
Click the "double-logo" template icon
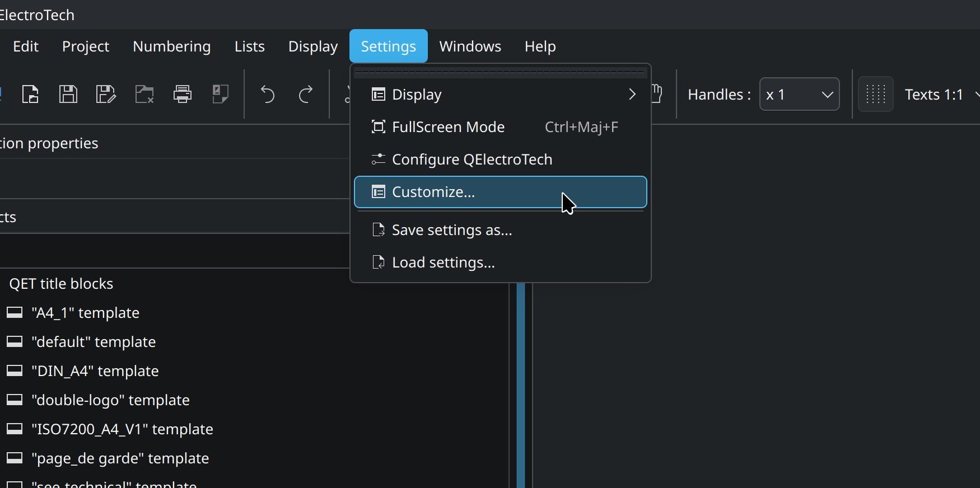15,400
